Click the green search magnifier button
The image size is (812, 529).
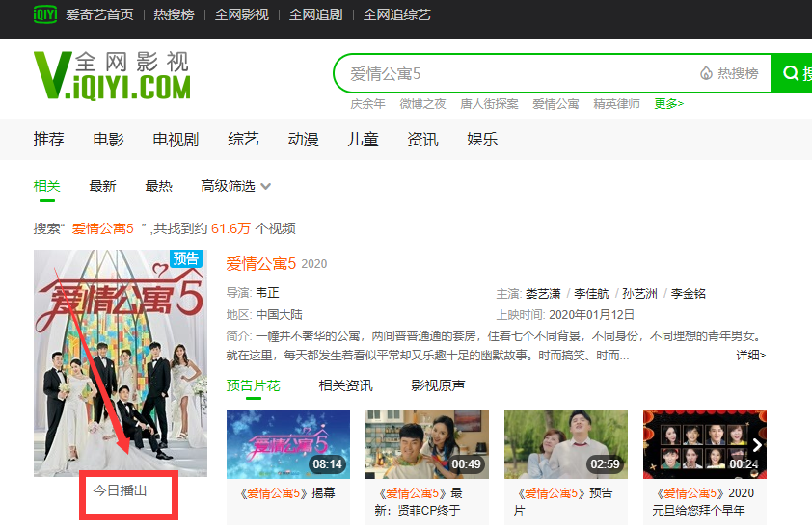click(x=793, y=73)
